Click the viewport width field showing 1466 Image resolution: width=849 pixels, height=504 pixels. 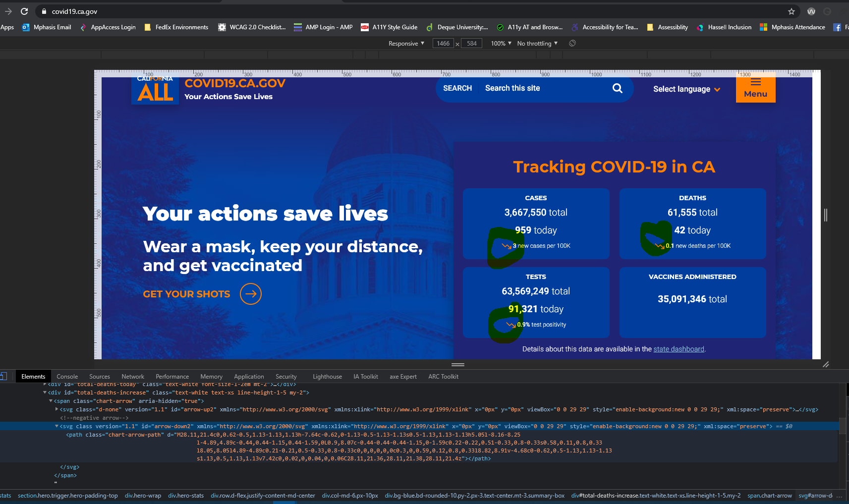(x=443, y=44)
